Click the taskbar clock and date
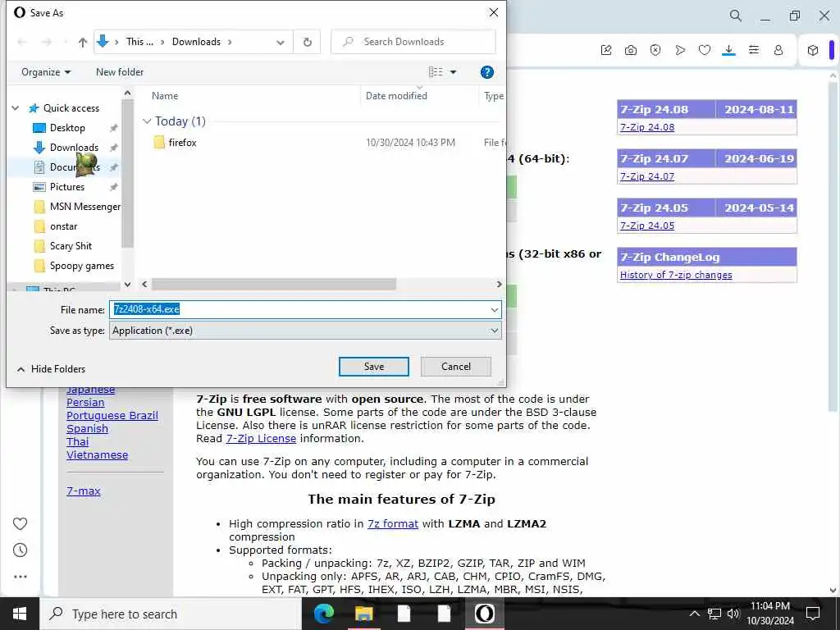This screenshot has height=630, width=840. 770,614
